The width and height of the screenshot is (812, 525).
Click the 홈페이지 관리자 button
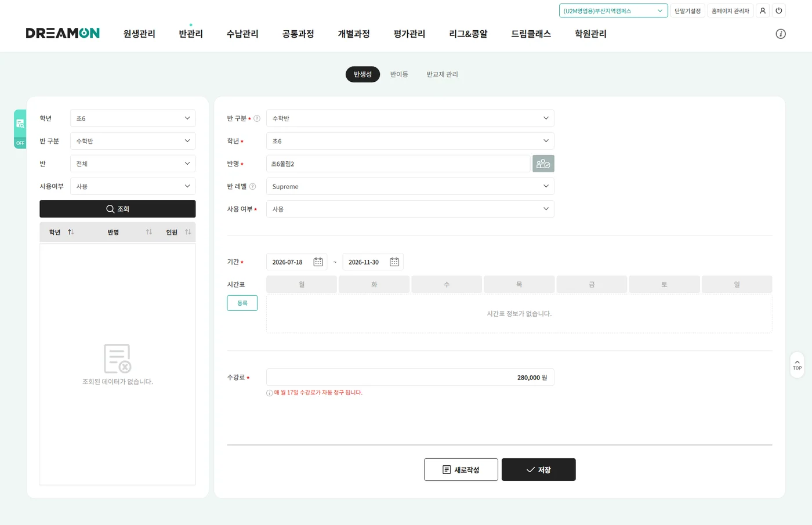coord(730,10)
